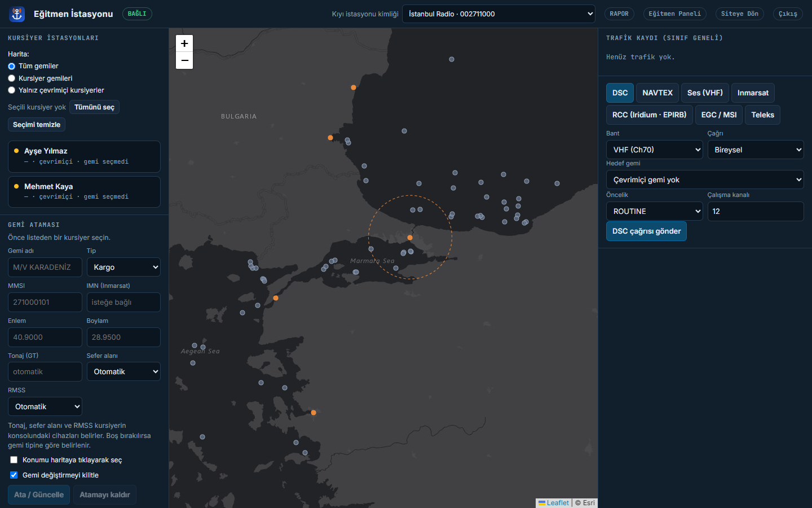Uncheck Gemi değiştirmeyi kilitle checkbox
812x508 pixels.
coord(14,475)
